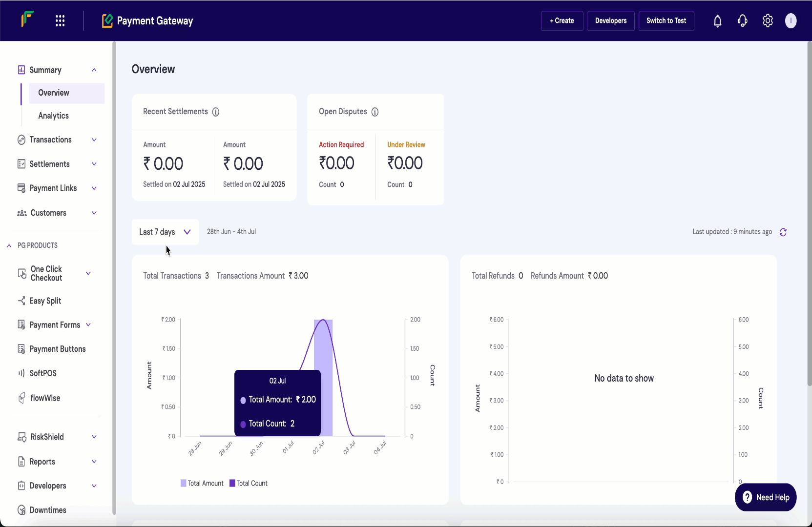
Task: Click the SoftPOS icon
Action: 21,373
